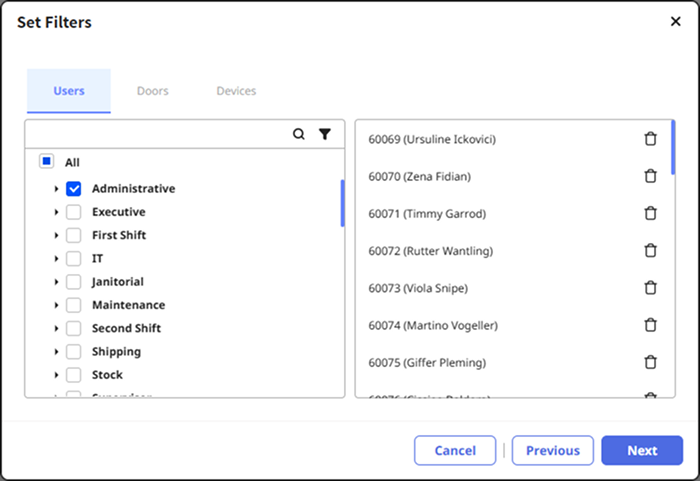
Task: Click the filter funnel icon
Action: coord(325,134)
